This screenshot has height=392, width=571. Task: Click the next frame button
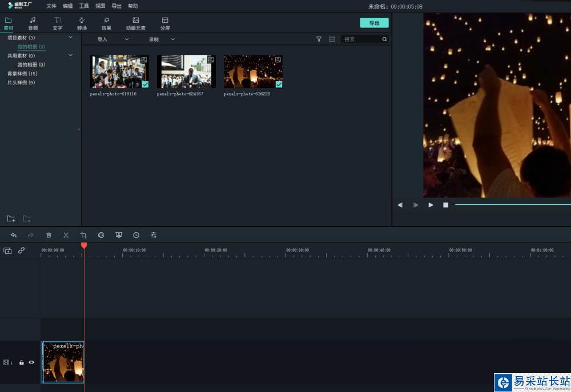416,205
